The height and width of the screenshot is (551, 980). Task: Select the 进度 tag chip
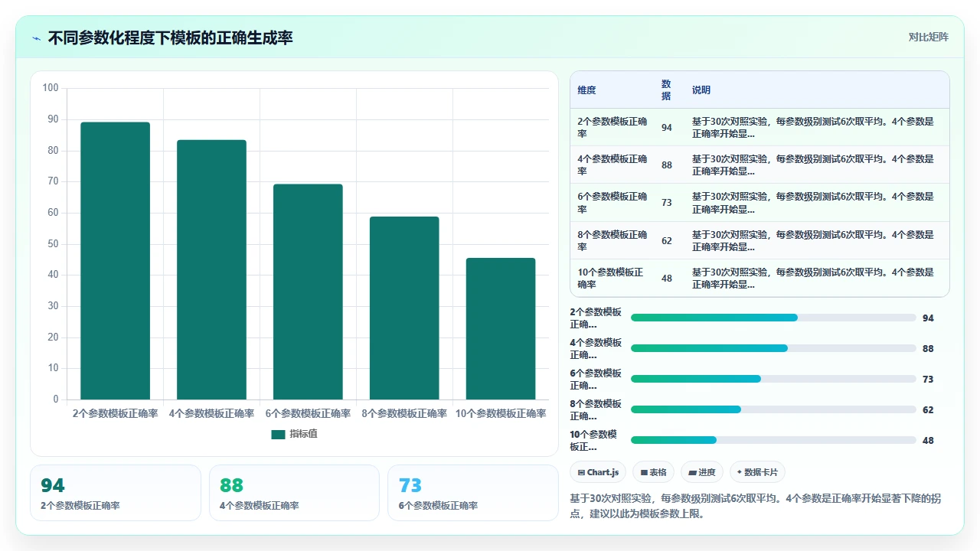coord(702,472)
